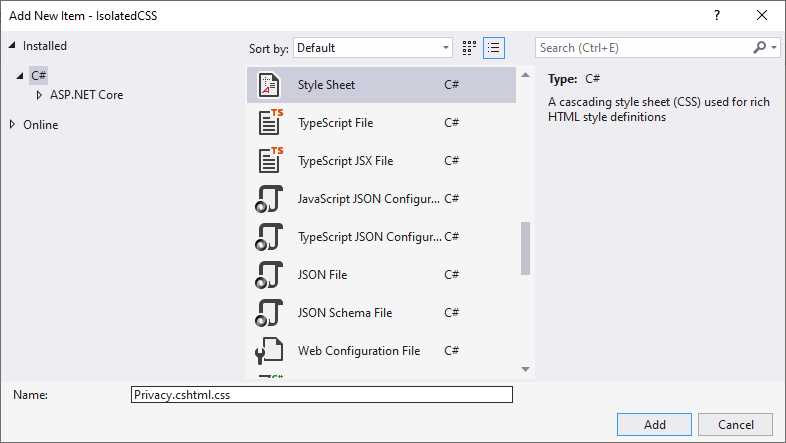
Task: Click the JSON Schema File icon
Action: (x=269, y=313)
